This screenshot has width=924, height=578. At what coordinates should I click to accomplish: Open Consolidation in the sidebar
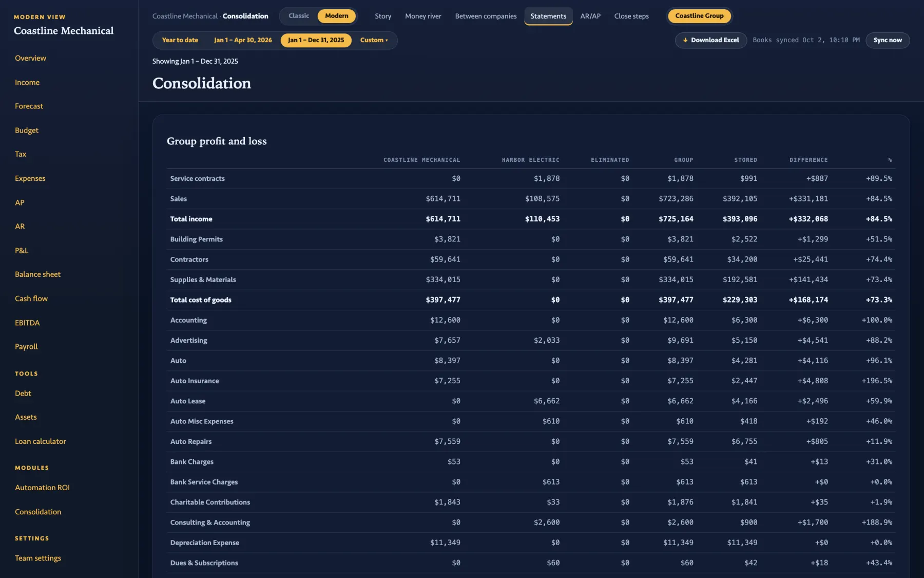click(38, 512)
